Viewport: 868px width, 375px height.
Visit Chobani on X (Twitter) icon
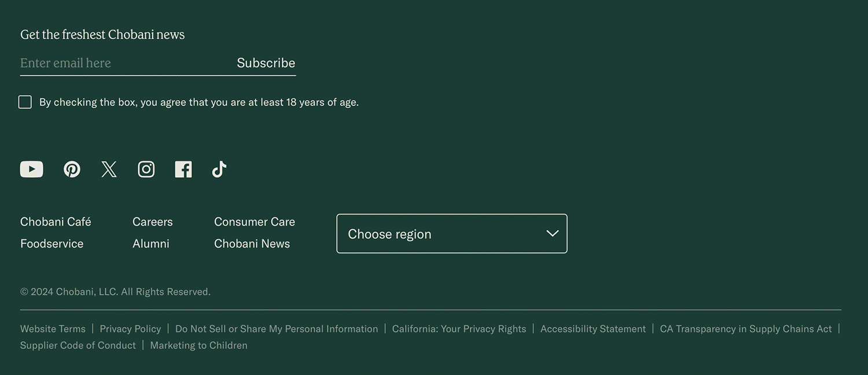[x=109, y=169]
